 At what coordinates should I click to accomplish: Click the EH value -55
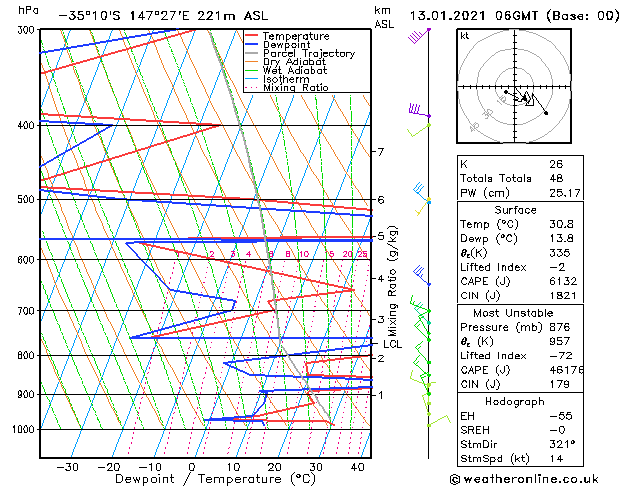(x=561, y=416)
